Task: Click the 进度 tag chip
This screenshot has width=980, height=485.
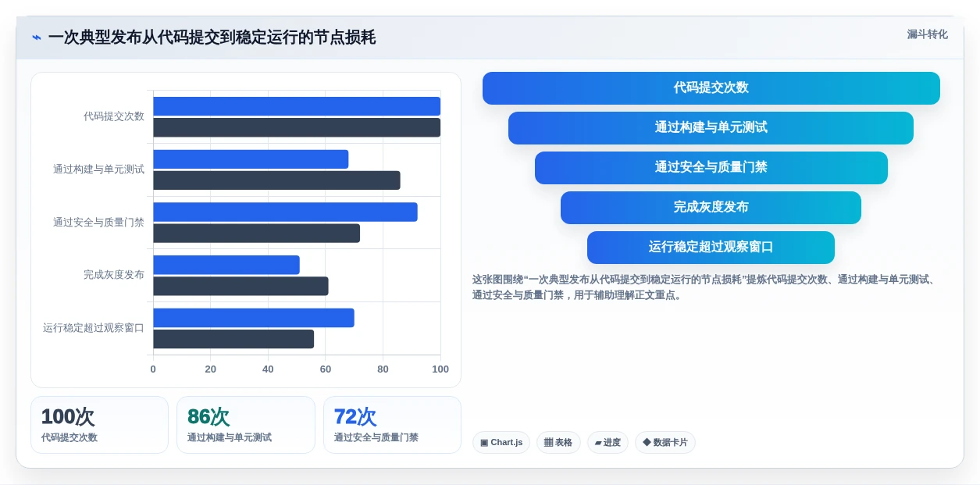Action: click(608, 443)
